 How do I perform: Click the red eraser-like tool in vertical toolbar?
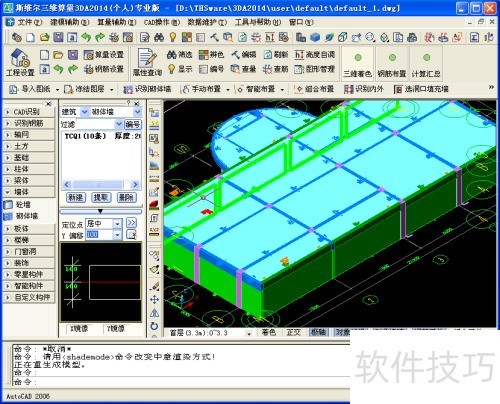pos(154,205)
